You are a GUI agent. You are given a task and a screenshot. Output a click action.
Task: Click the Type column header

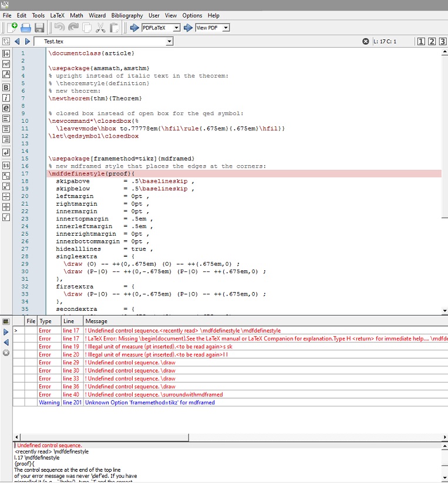click(49, 321)
